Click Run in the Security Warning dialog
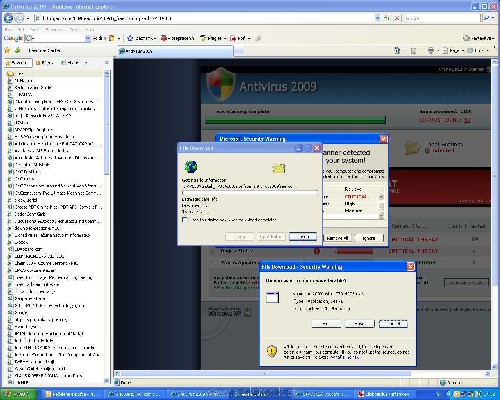 (x=326, y=324)
